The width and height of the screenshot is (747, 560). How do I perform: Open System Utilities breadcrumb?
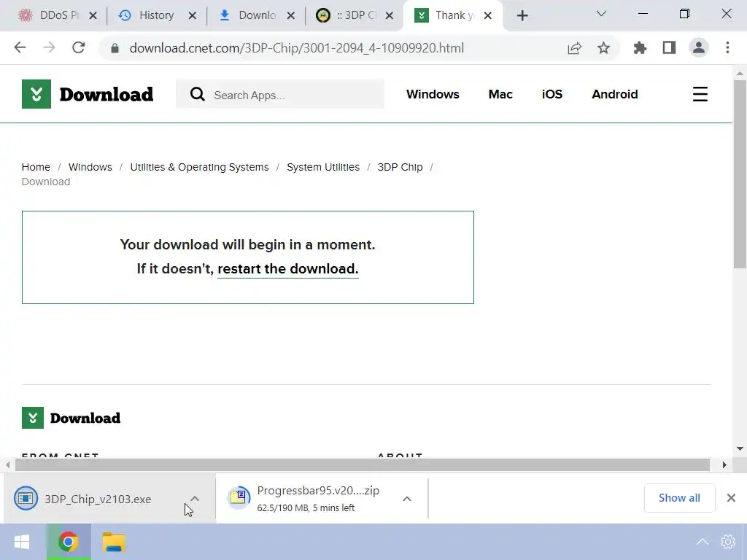[x=323, y=167]
